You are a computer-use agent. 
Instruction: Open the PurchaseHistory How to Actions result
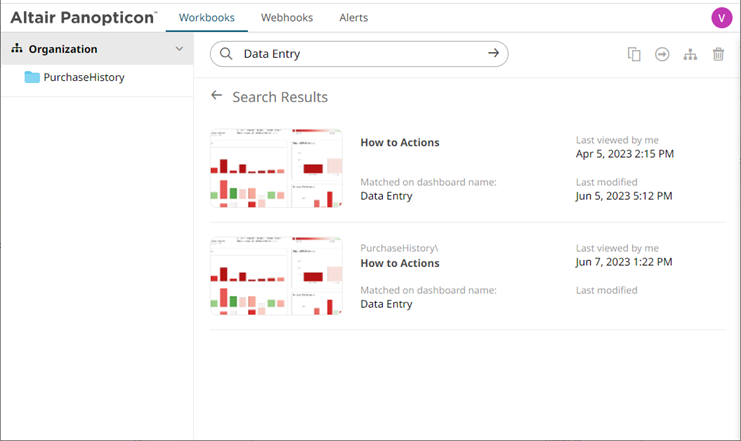point(400,263)
